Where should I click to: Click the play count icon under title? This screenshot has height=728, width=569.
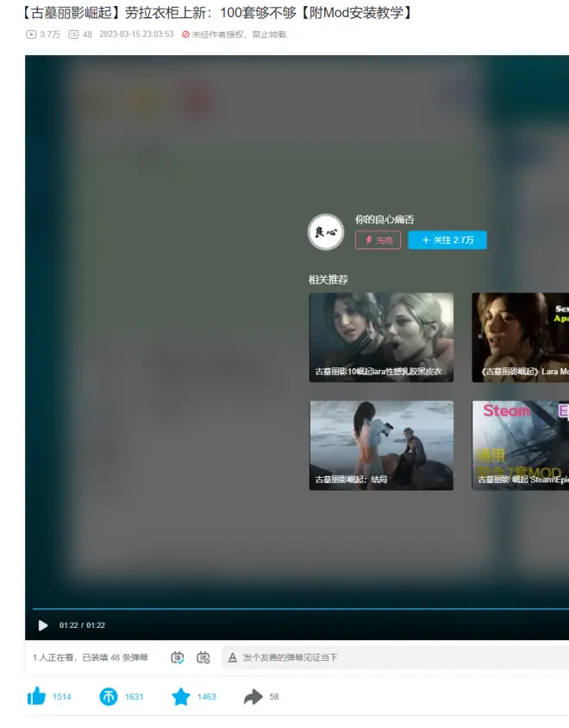tap(32, 35)
